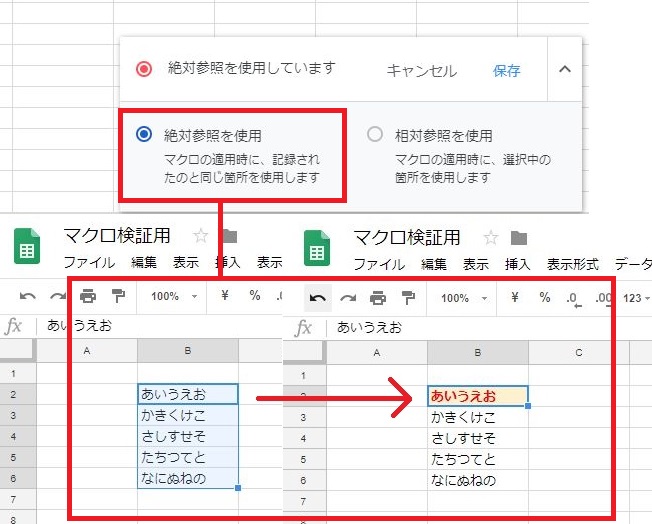Viewport: 652px width, 524px height.
Task: Open the 123 number format dropdown
Action: [636, 298]
